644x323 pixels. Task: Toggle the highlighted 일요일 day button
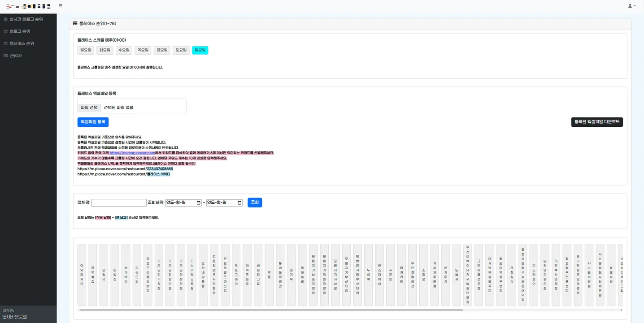(200, 50)
